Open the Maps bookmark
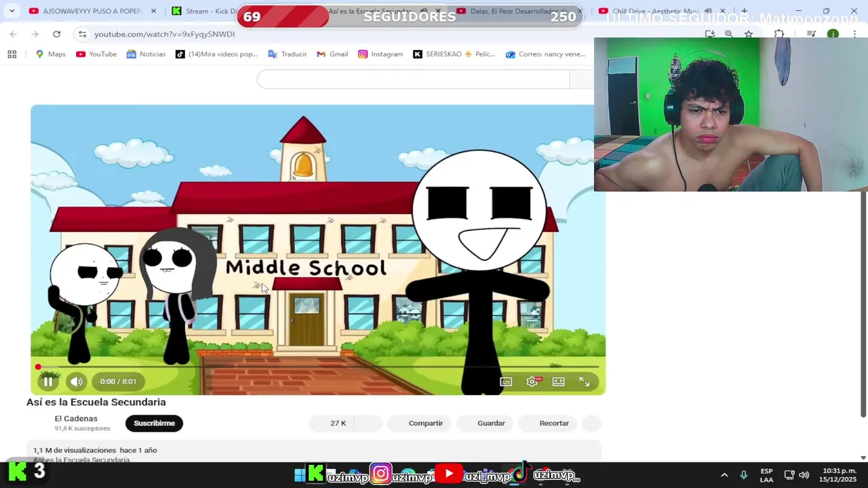This screenshot has height=488, width=868. coord(51,54)
